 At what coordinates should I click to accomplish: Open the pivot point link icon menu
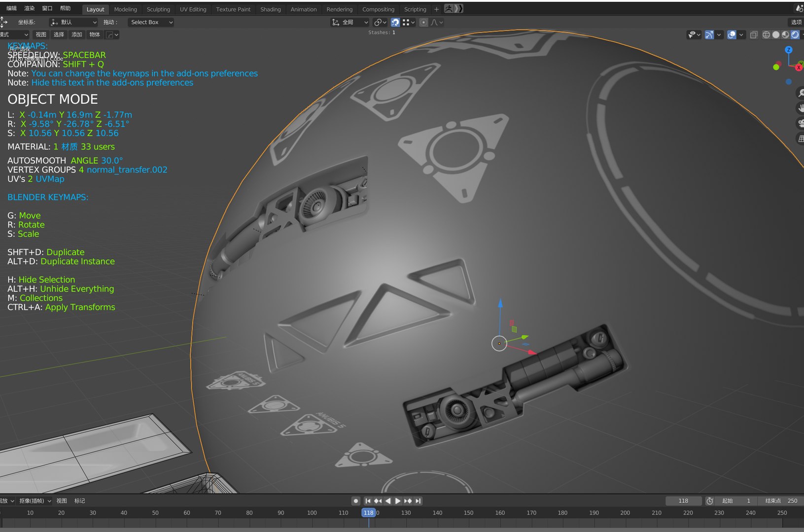pyautogui.click(x=380, y=22)
